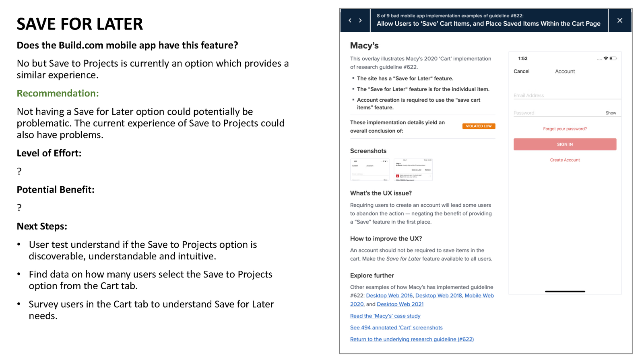Viewport: 644px width, 362px height.
Task: Open the Desktop Web 2021 link
Action: tap(400, 304)
